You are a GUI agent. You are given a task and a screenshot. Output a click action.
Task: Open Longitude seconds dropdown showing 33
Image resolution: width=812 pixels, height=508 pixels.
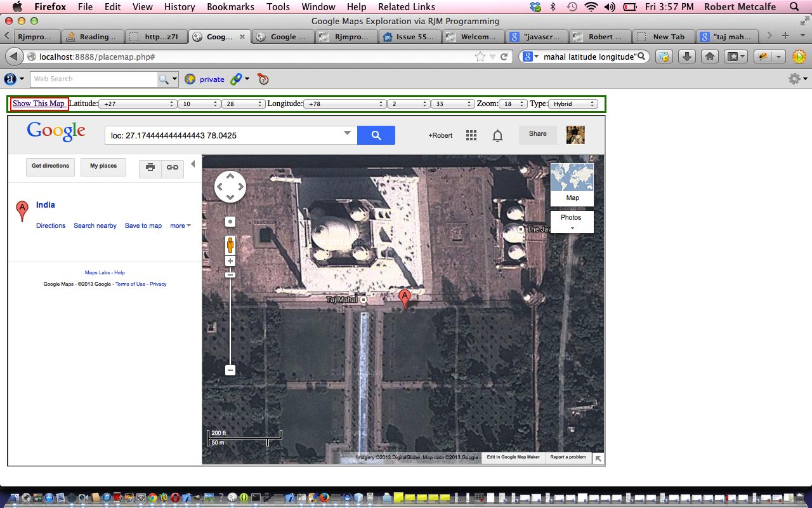pos(453,104)
